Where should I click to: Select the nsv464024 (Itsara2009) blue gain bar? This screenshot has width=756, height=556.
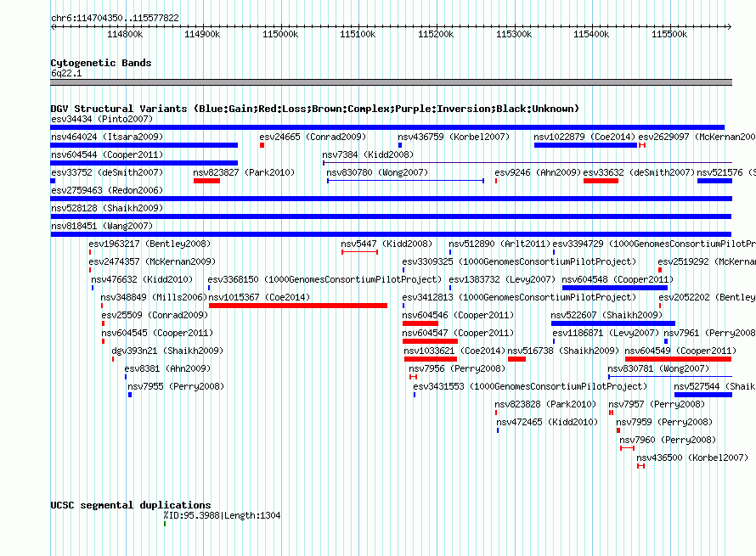(x=144, y=145)
